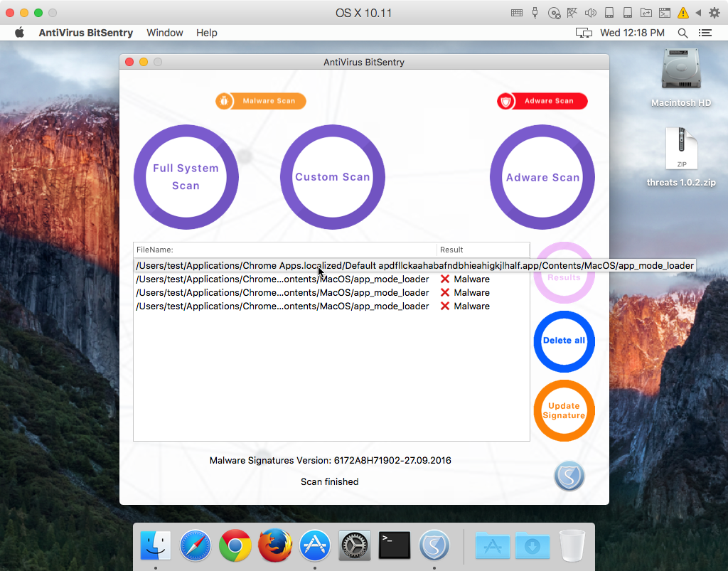
Task: Open Google Chrome from the Dock
Action: (x=235, y=545)
